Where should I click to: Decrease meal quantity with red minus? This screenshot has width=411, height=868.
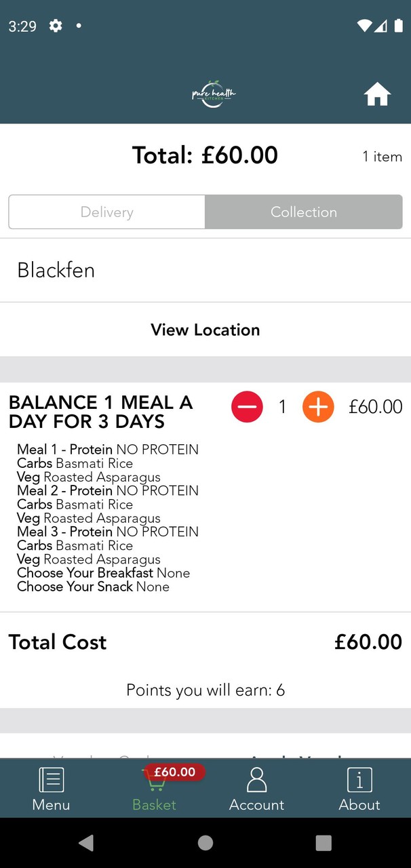tap(247, 407)
